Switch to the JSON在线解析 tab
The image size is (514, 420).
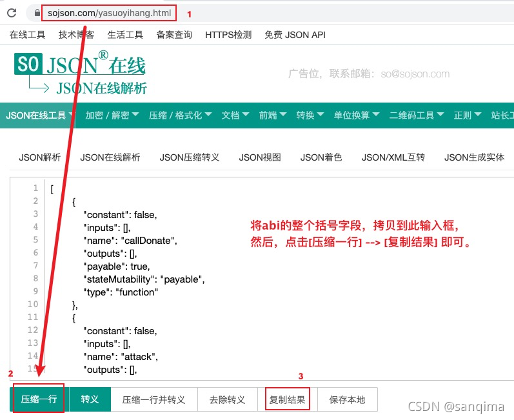pos(110,157)
